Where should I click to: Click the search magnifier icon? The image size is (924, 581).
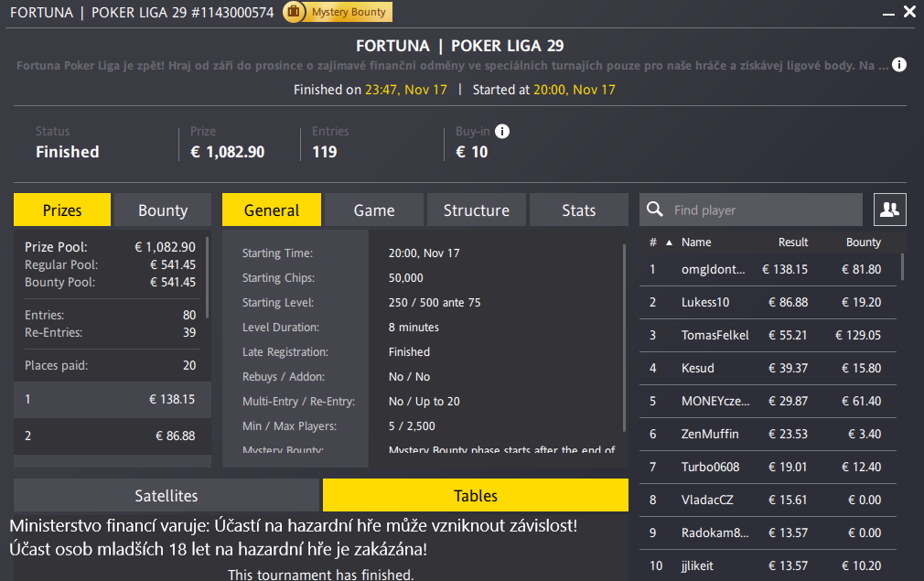click(x=655, y=210)
